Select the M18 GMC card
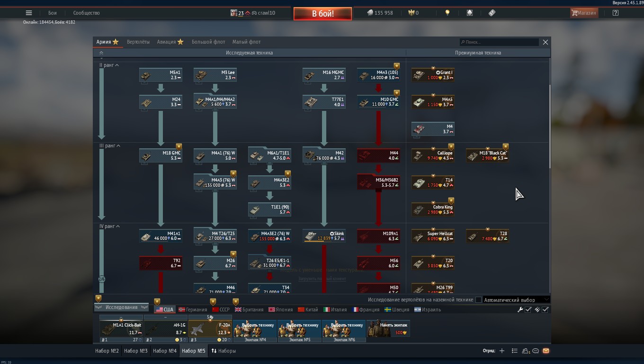 click(161, 155)
